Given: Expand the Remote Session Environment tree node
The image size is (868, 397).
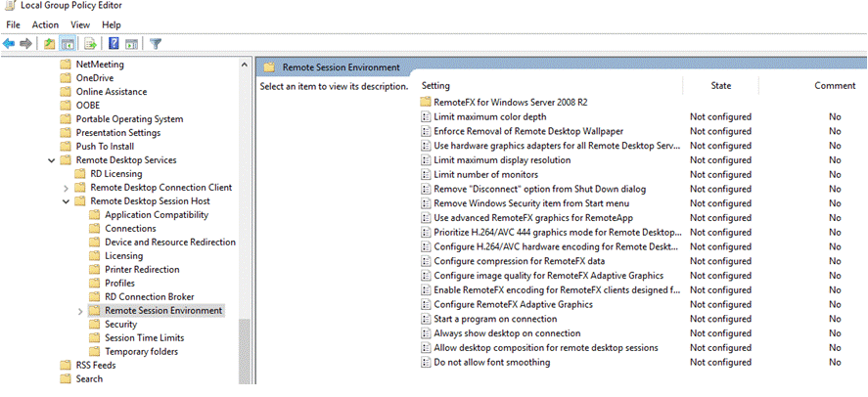Looking at the screenshot, I should coord(81,311).
